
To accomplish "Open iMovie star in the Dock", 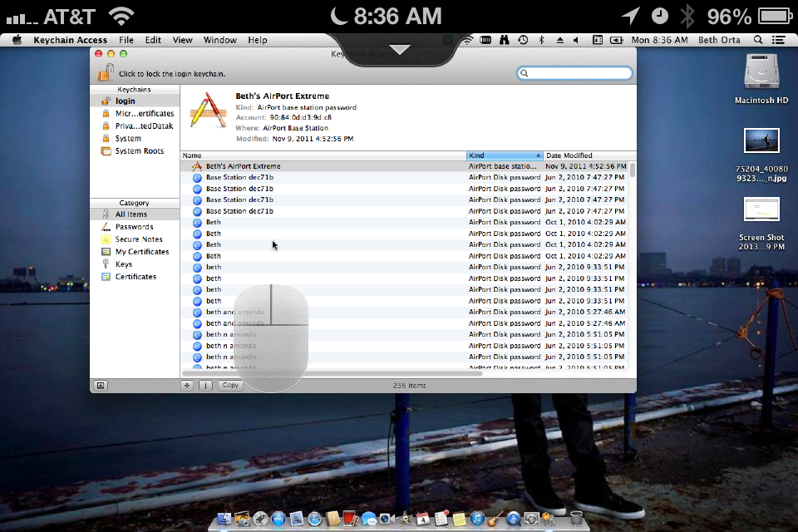I will pos(404,518).
